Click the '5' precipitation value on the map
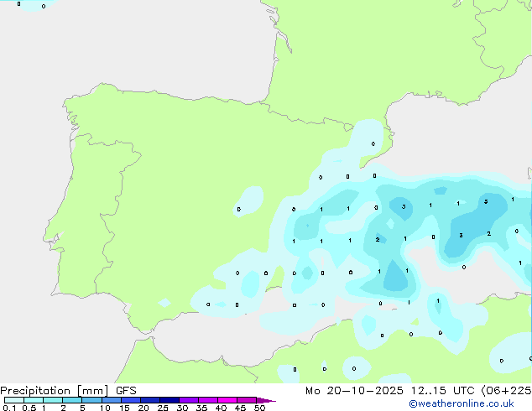532x411 pixels. 486,201
